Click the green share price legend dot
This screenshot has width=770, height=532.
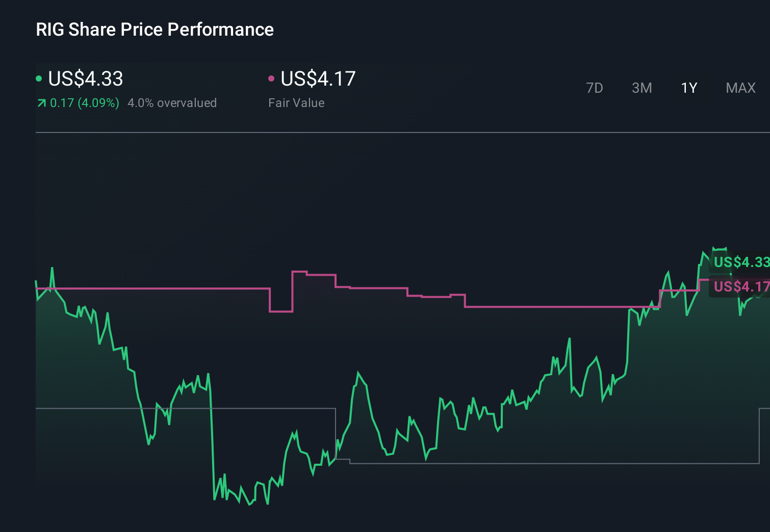coord(39,78)
